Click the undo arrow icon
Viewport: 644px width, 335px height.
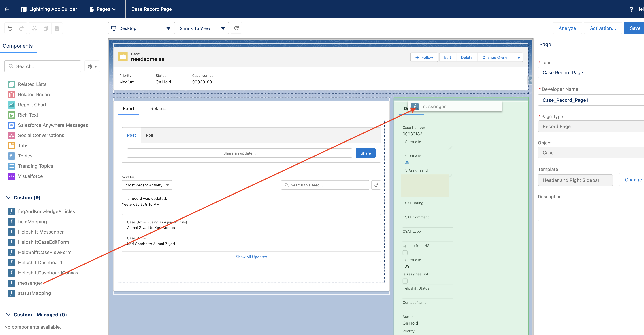click(10, 28)
